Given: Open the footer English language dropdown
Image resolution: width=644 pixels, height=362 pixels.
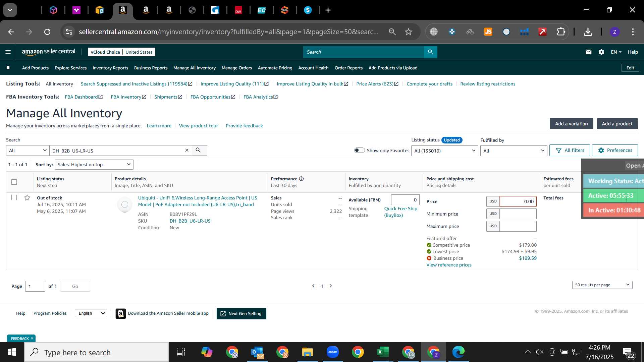Looking at the screenshot, I should pyautogui.click(x=91, y=313).
